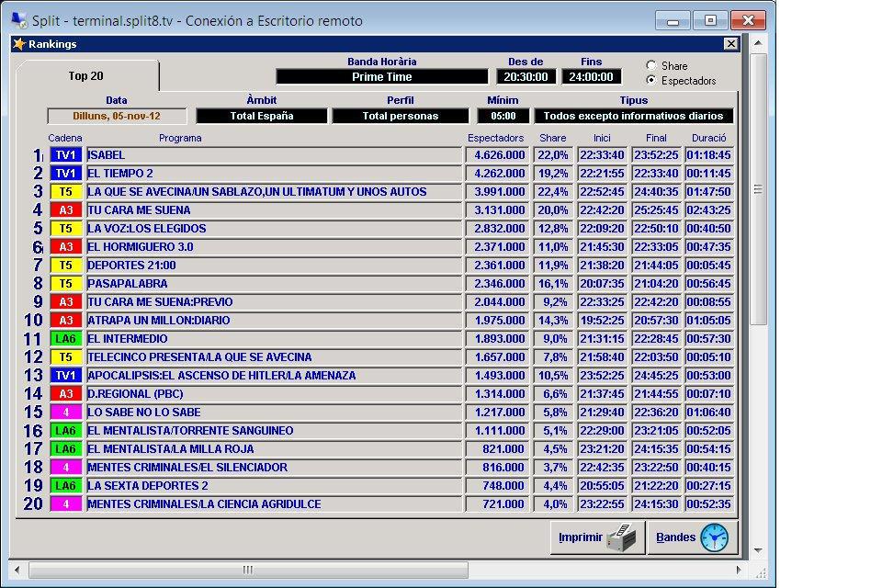Click the vertical scrollbar thumb
The height and width of the screenshot is (588, 882).
point(758,189)
